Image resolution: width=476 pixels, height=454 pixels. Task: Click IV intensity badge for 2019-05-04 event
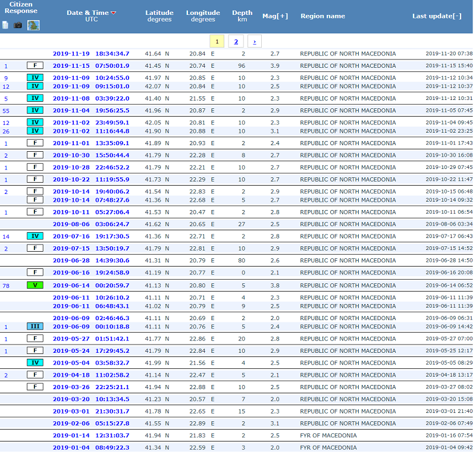[x=35, y=362]
